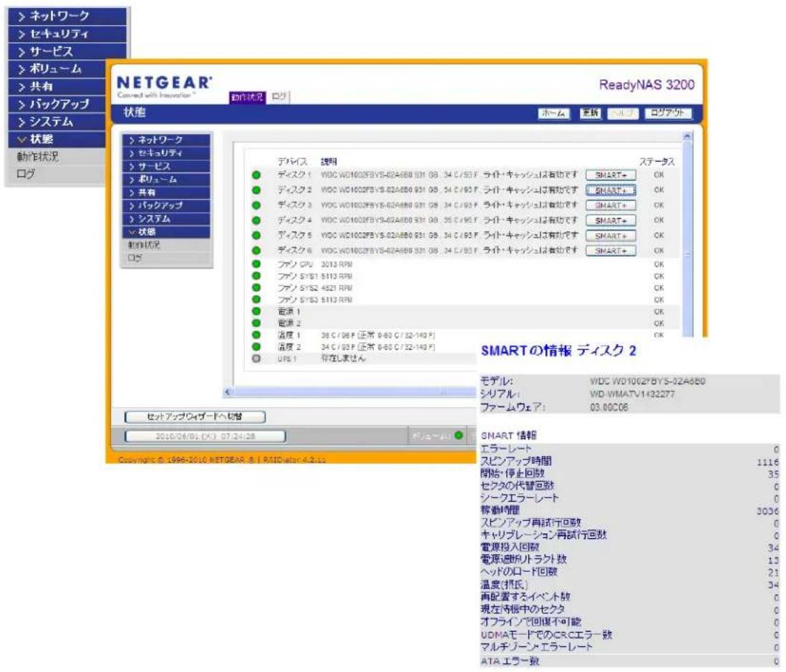Open システム in the ReadyNAS window menu

(166, 219)
